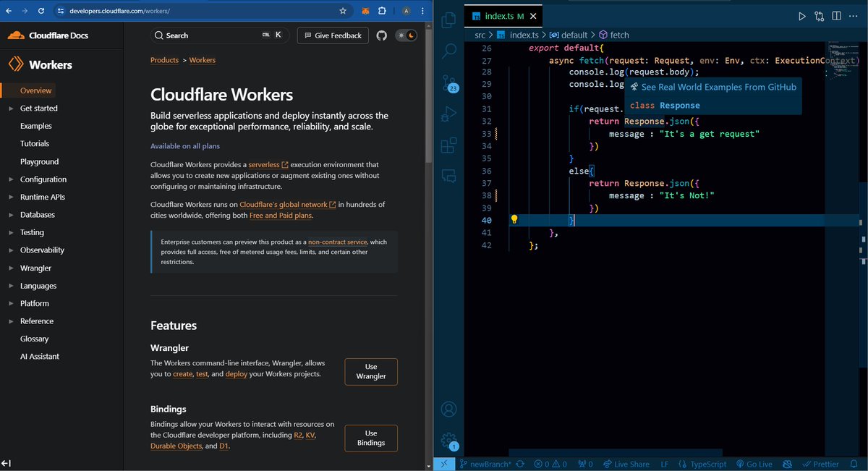Open the Accounts menu in VS Code
The height and width of the screenshot is (471, 868).
pyautogui.click(x=448, y=410)
